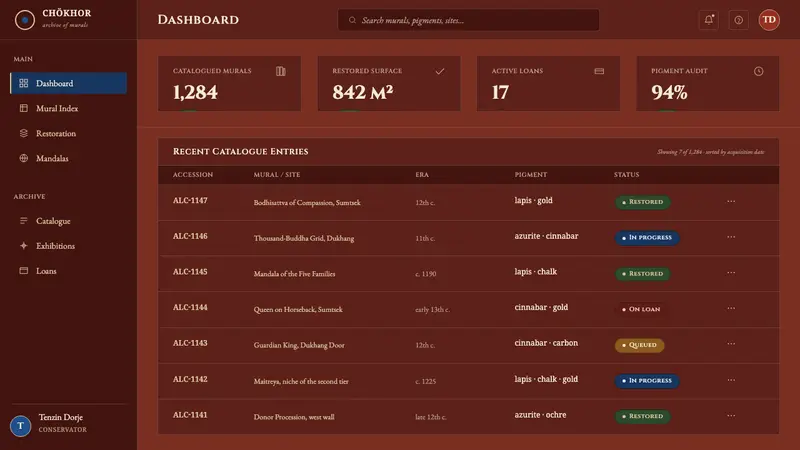Click the On Loan badge for ALC-1144
The image size is (800, 450).
pos(641,309)
